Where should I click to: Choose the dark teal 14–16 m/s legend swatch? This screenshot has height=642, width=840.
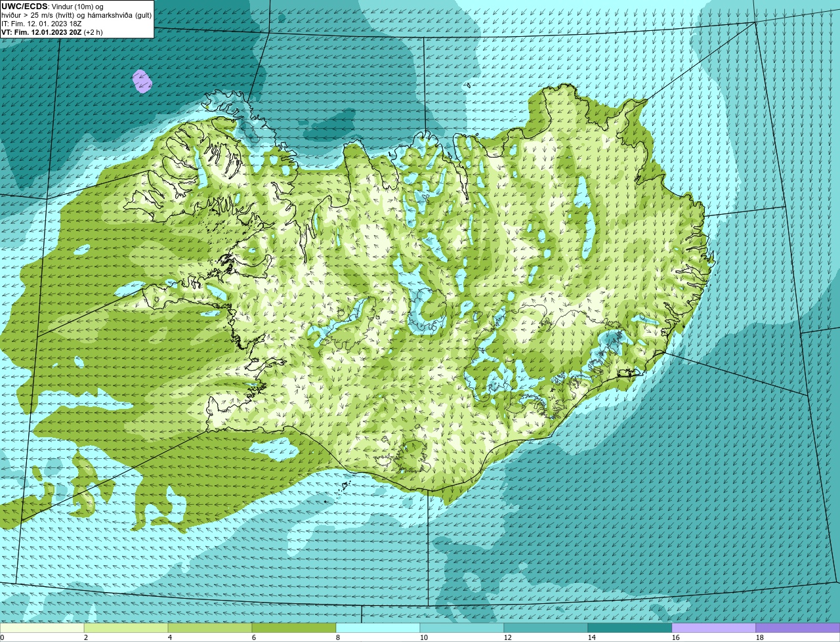630,628
